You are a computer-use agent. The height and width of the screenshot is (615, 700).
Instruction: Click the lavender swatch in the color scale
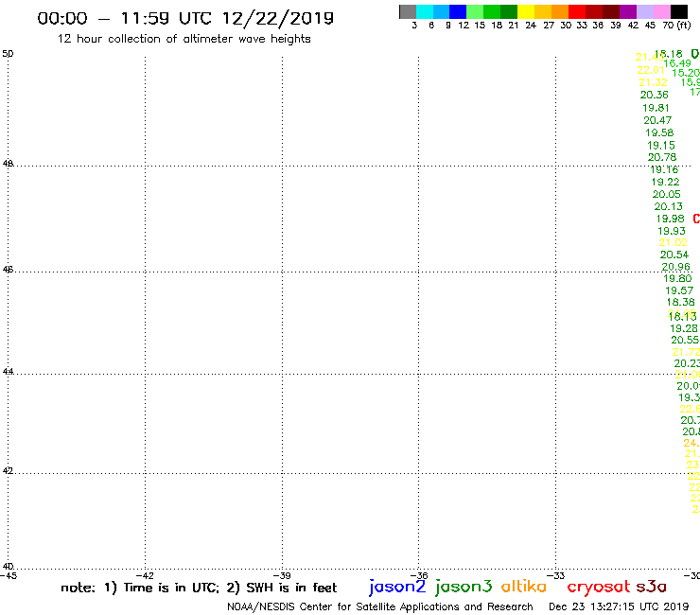click(645, 11)
